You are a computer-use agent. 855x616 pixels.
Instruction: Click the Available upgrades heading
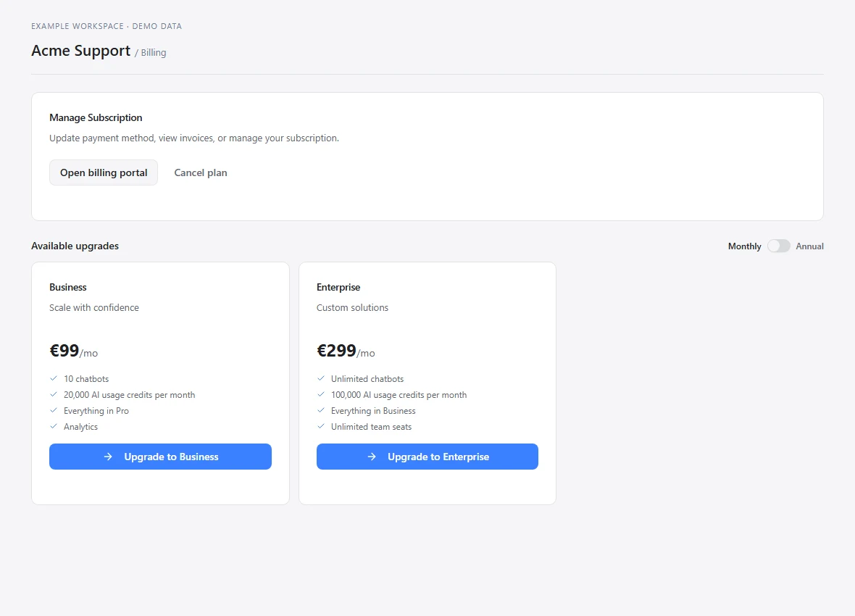click(x=75, y=246)
